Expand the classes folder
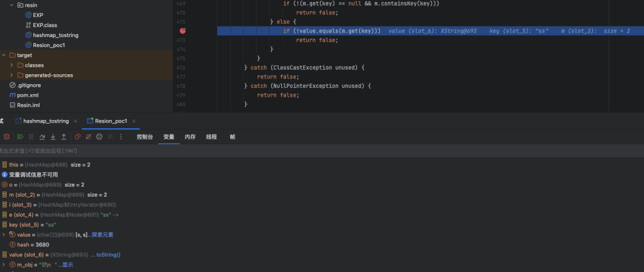Viewport: 644px width, 272px height. click(11, 65)
